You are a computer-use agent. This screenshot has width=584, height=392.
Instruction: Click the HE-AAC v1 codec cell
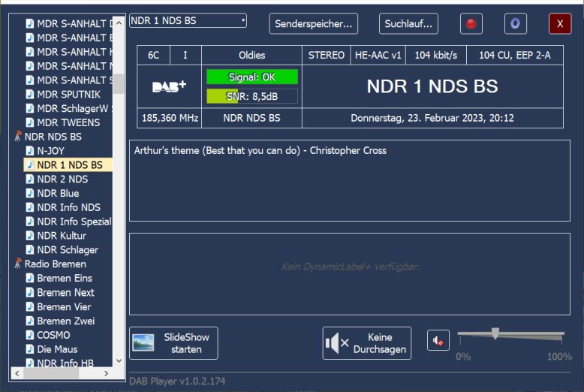[378, 55]
